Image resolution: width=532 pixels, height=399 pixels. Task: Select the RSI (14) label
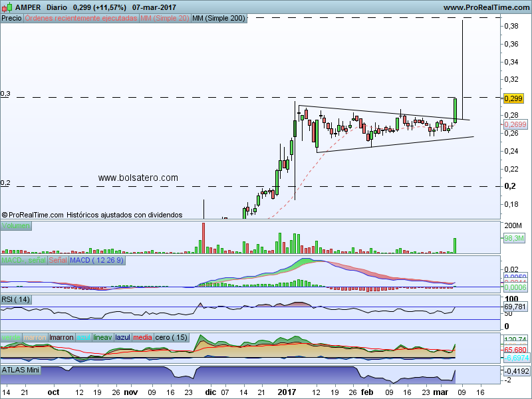(x=16, y=299)
